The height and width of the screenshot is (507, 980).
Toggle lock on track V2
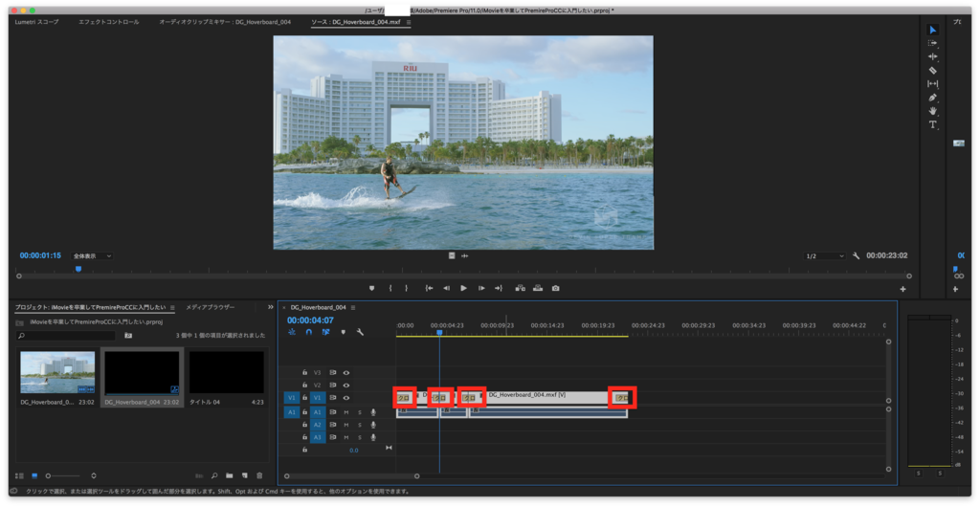pos(304,385)
